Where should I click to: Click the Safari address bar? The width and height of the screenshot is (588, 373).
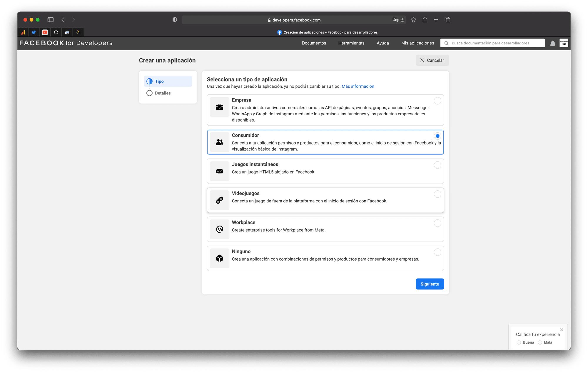point(294,20)
